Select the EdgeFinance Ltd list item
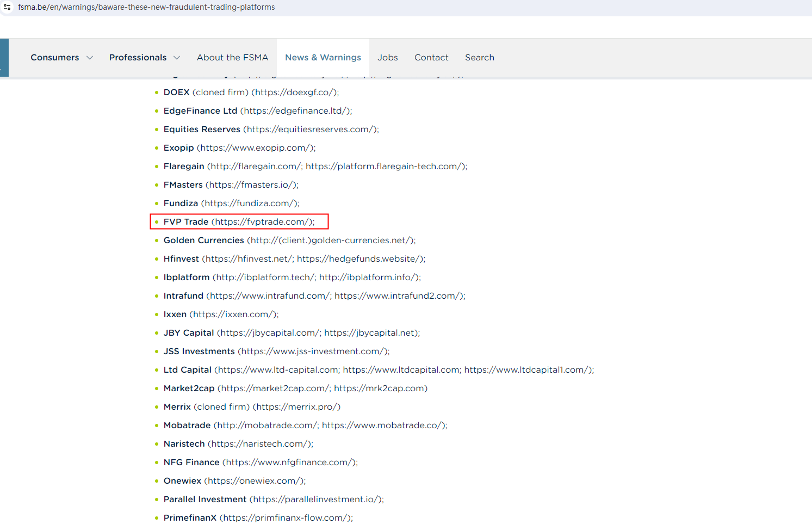812x524 pixels. coord(257,111)
